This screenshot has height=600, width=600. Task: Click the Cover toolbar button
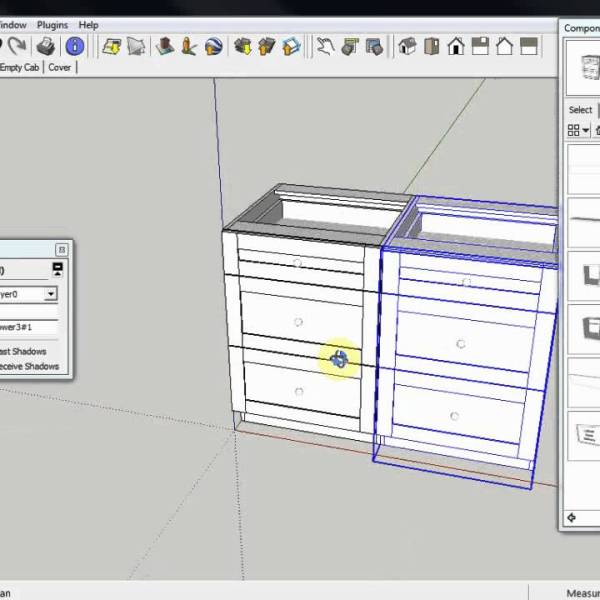pos(59,67)
